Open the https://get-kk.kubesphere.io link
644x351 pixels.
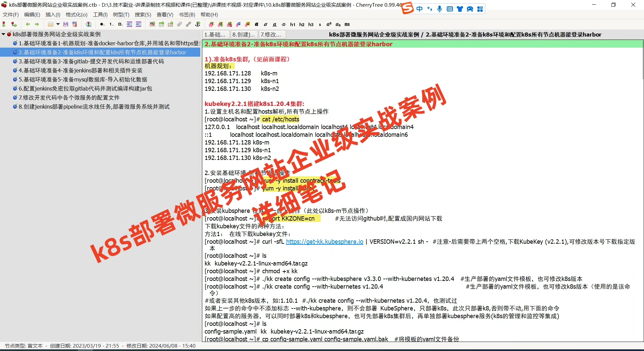coord(324,242)
